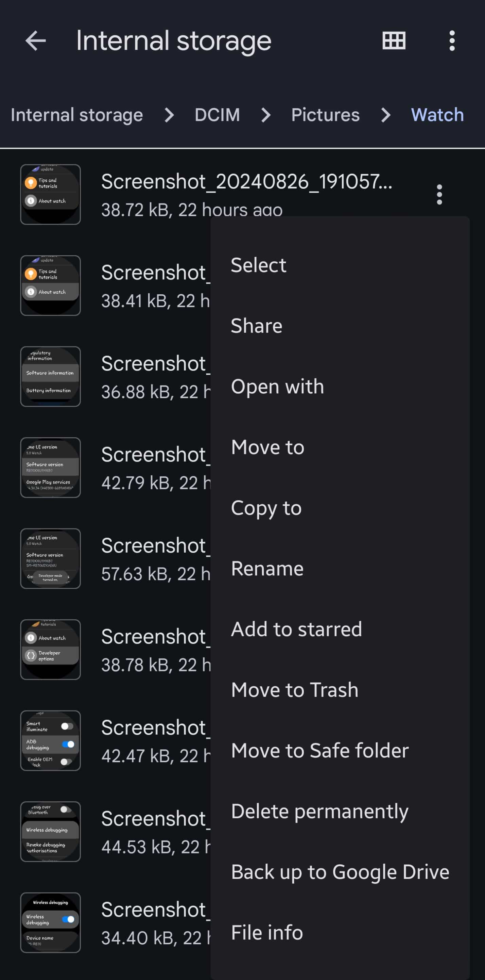The height and width of the screenshot is (980, 485).
Task: Choose Select from the context menu
Action: click(x=258, y=265)
